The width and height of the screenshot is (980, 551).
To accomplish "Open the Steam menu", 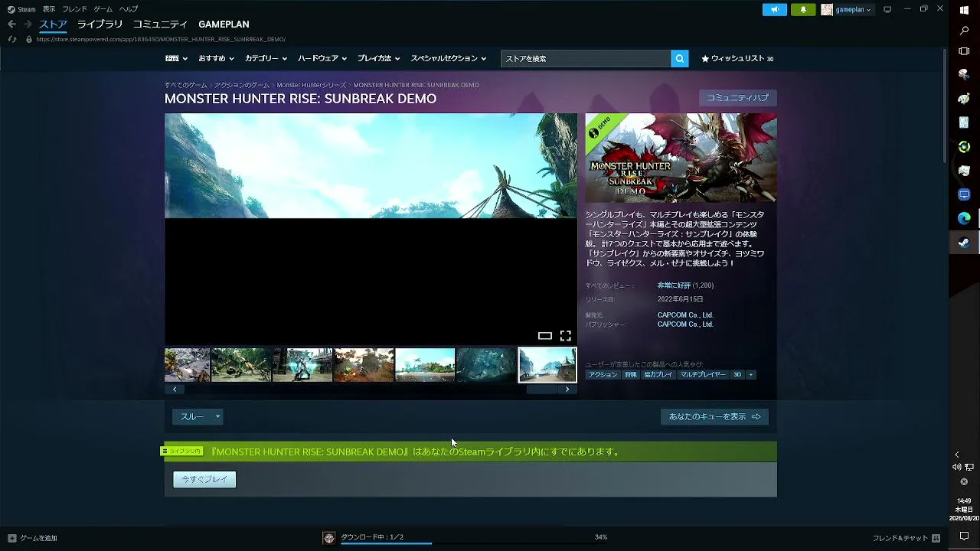I will click(x=21, y=9).
